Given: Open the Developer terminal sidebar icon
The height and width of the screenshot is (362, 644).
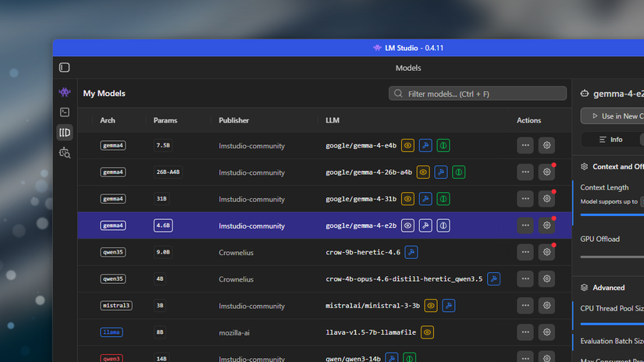Looking at the screenshot, I should 65,112.
